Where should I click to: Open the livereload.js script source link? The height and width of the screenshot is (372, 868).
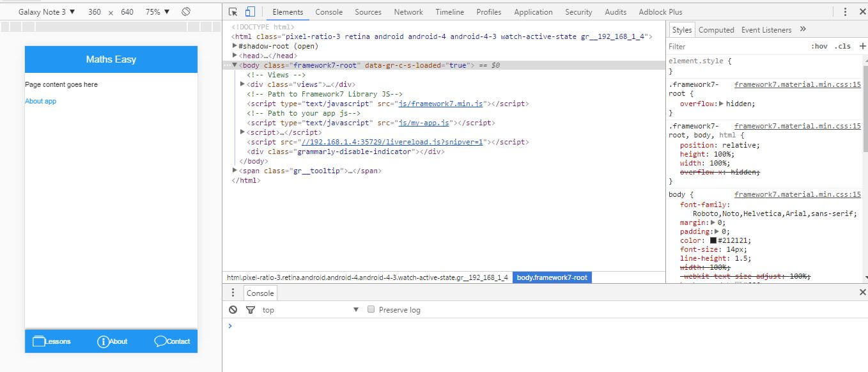392,142
